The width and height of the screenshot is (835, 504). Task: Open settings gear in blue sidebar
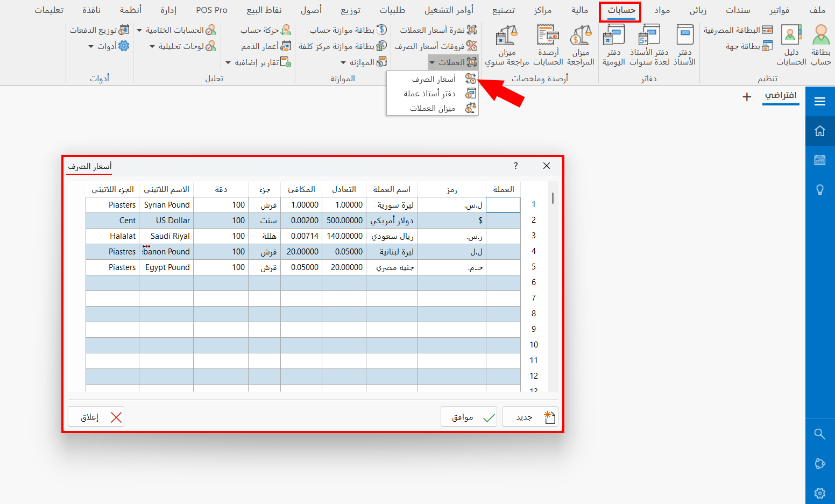(820, 493)
